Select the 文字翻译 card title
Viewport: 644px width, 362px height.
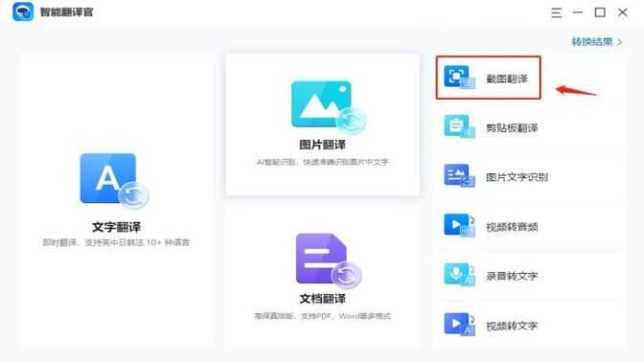[116, 227]
